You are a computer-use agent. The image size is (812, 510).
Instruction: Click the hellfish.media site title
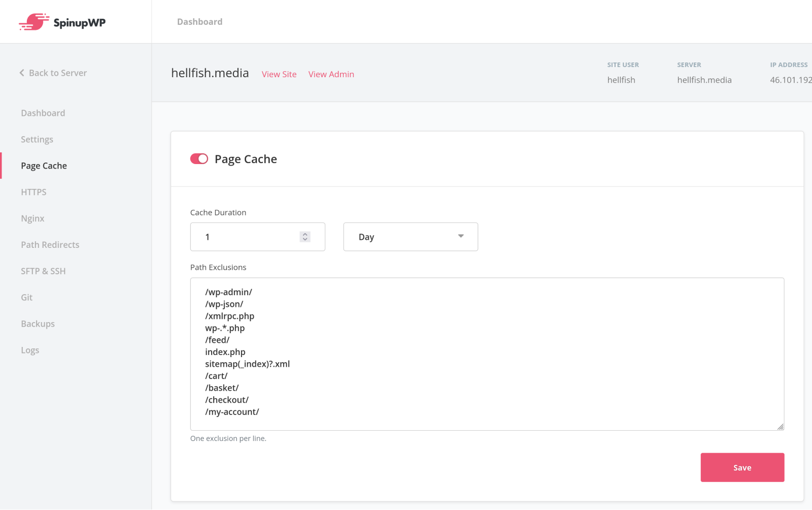(x=210, y=73)
